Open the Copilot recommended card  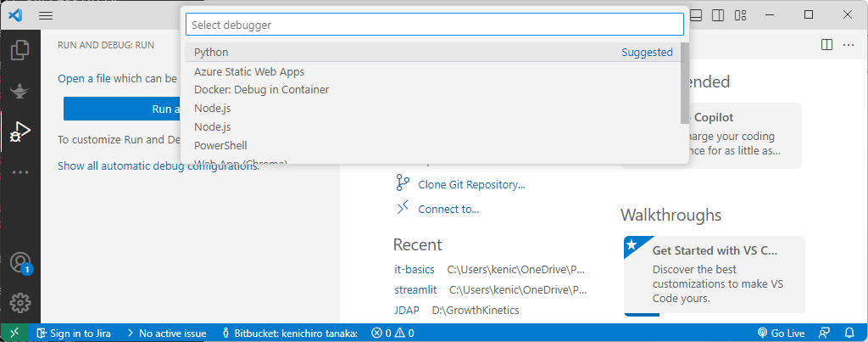[x=746, y=136]
